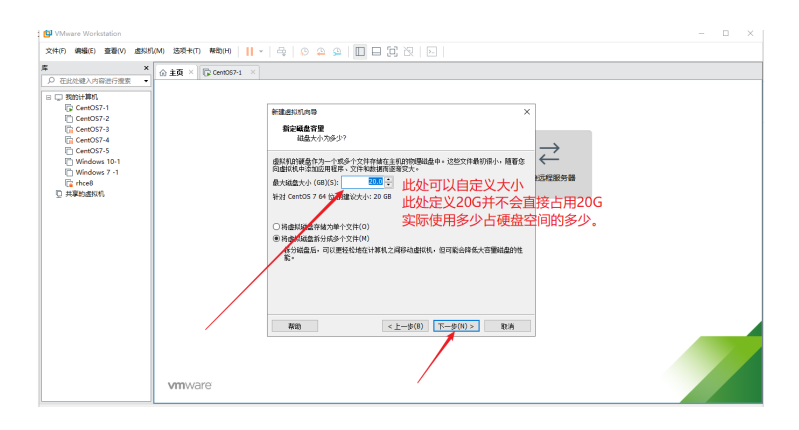799x430 pixels.
Task: Select 将虚拟磁盘拆分成多个文件(M) radio button
Action: 276,238
